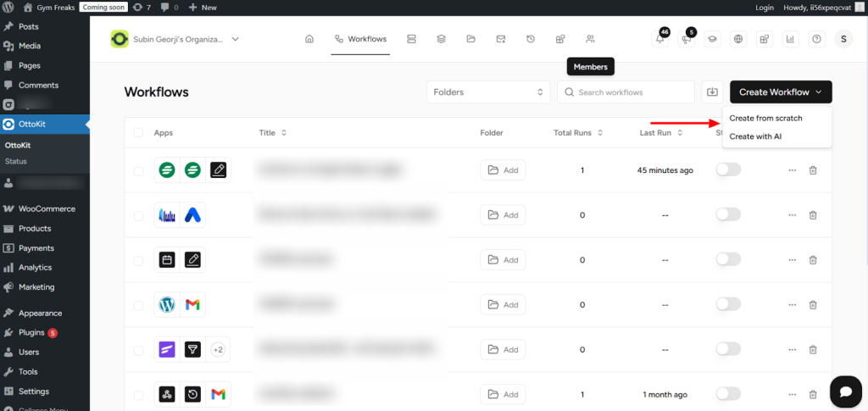Open the Members icon in navigation
The image size is (868, 411).
590,39
